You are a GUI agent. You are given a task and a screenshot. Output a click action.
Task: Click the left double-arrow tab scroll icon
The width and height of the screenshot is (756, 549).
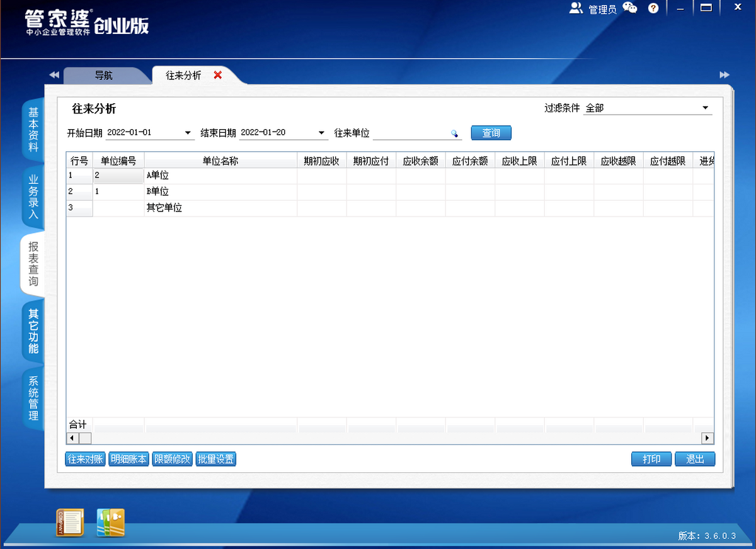click(54, 75)
